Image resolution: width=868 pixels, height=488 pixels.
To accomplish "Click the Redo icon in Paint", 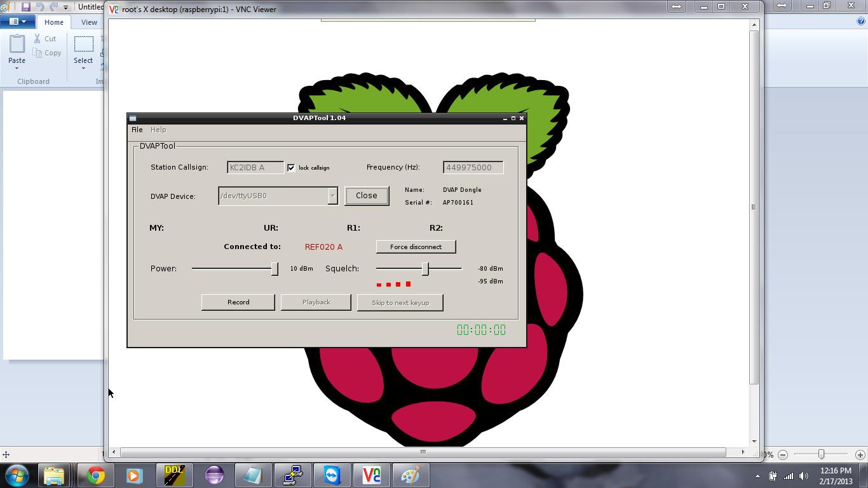I will [x=54, y=6].
